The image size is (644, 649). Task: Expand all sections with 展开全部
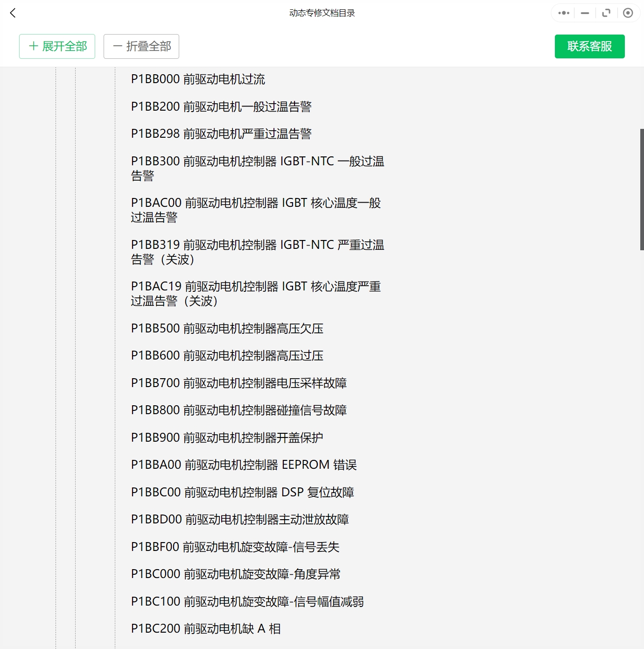(57, 46)
